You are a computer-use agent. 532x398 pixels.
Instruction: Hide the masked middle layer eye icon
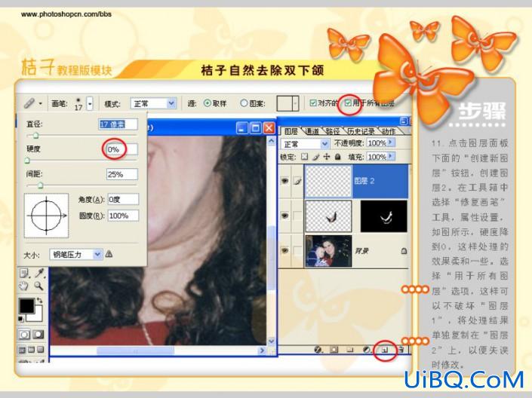point(284,216)
